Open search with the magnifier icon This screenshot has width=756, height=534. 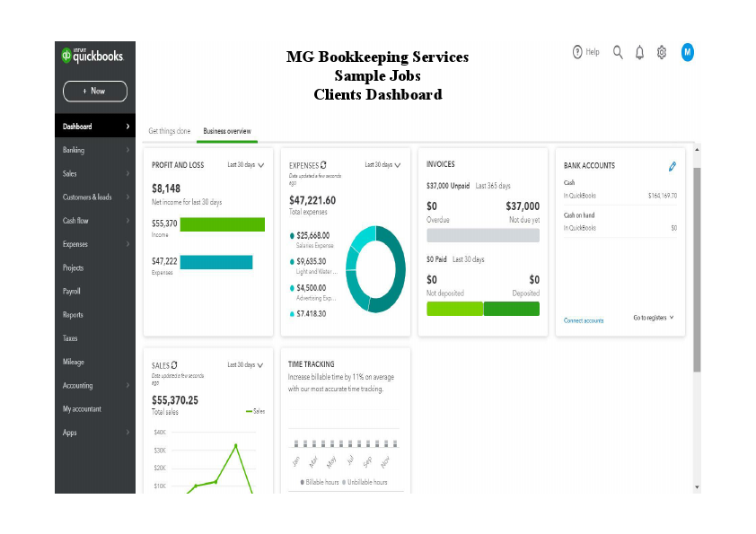pos(618,52)
